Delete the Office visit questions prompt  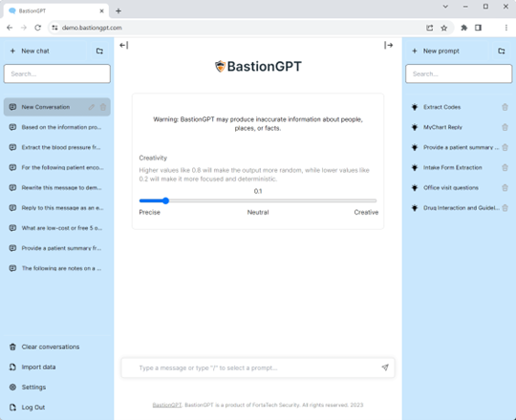point(505,188)
